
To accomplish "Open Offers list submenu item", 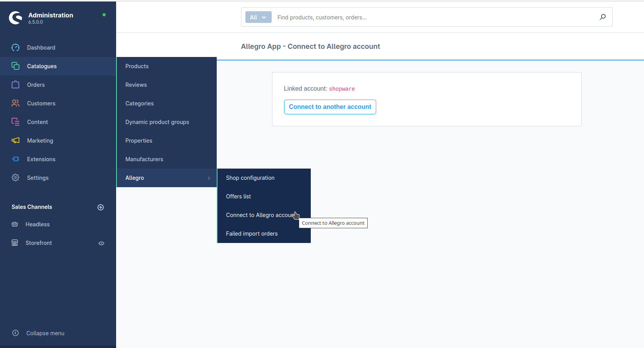I will [x=264, y=196].
